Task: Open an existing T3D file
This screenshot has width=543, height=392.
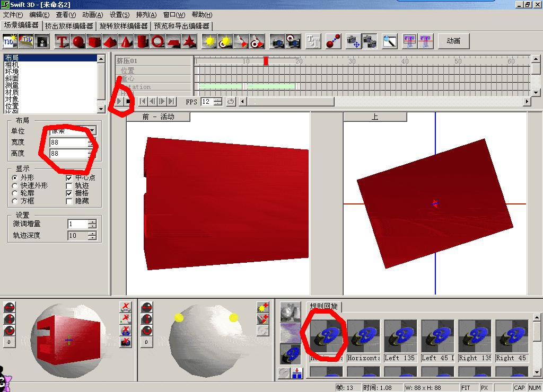Action: tap(26, 41)
